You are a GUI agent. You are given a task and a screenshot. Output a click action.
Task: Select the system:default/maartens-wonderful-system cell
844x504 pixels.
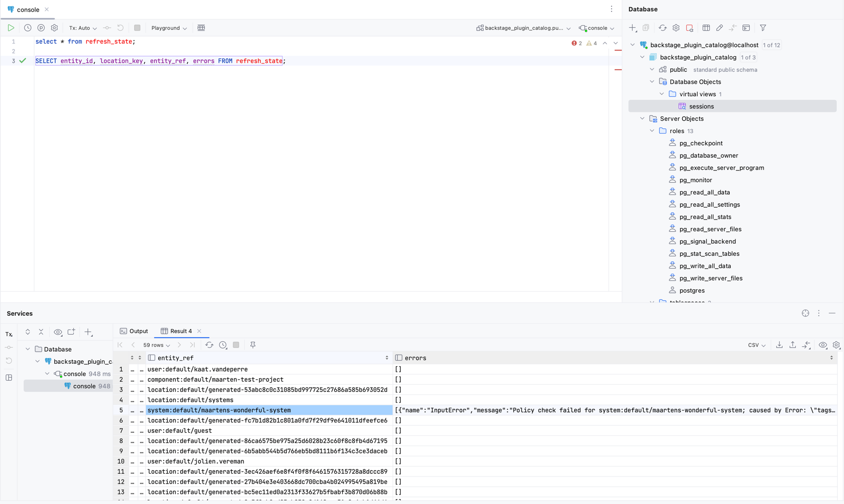[269, 410]
